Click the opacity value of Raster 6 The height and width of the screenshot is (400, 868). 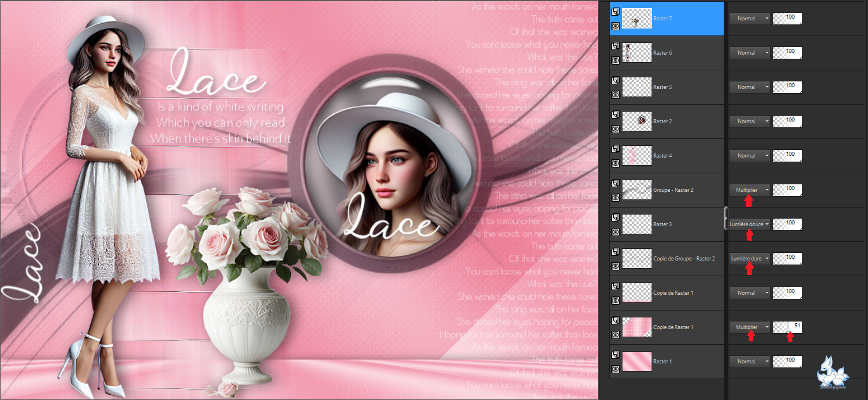tap(788, 53)
